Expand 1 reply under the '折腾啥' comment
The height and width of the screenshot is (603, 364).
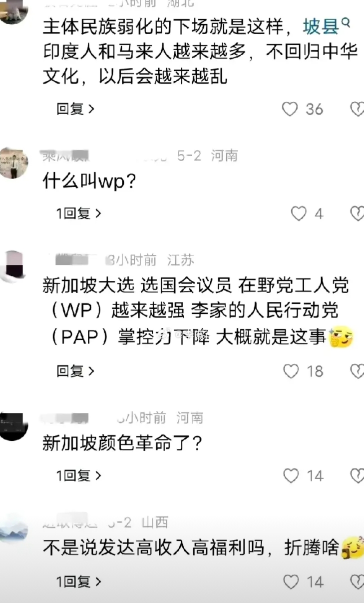click(79, 582)
